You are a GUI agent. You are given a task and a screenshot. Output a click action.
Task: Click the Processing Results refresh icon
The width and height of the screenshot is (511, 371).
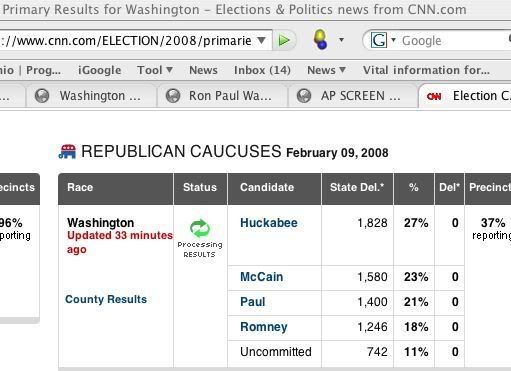tap(200, 228)
